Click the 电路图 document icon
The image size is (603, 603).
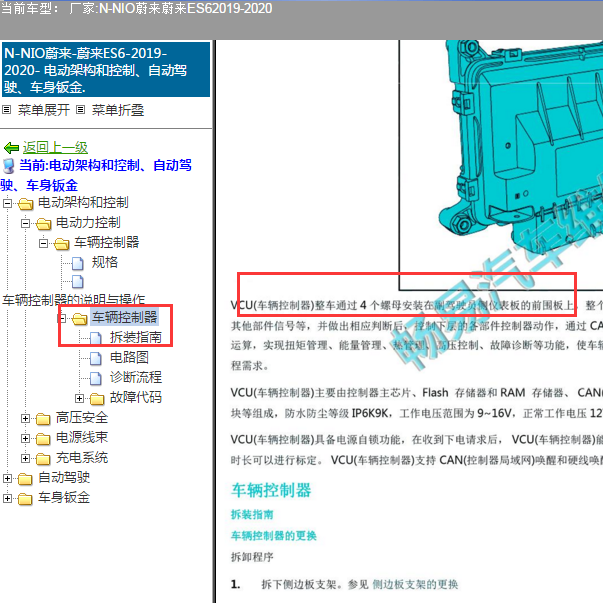click(96, 358)
